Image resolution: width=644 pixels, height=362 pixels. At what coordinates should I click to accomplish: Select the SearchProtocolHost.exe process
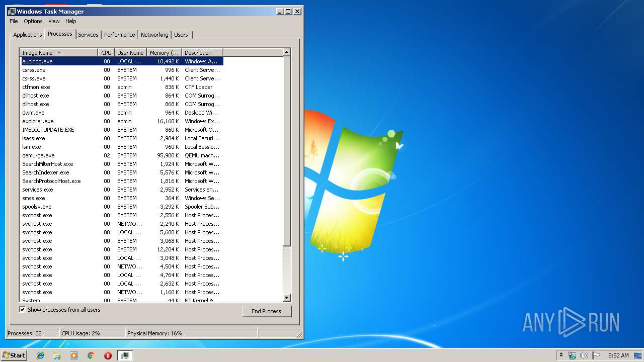tap(121, 181)
